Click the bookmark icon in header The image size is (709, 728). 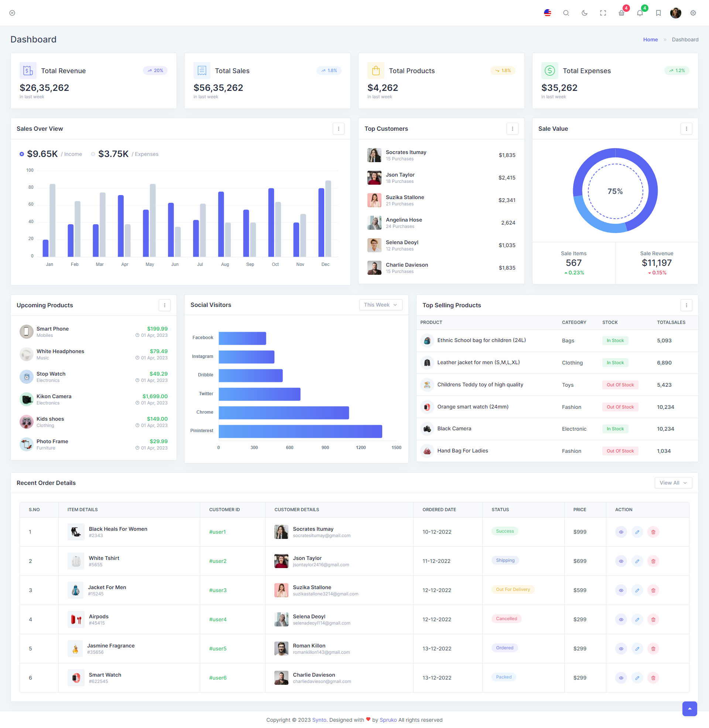658,13
